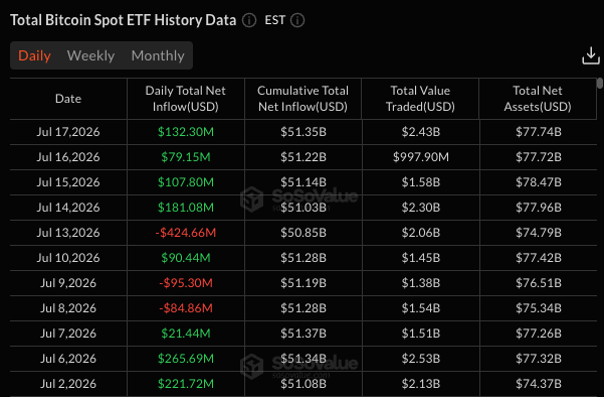This screenshot has width=604, height=397.
Task: Click traded value $1.58B
Action: 421,182
